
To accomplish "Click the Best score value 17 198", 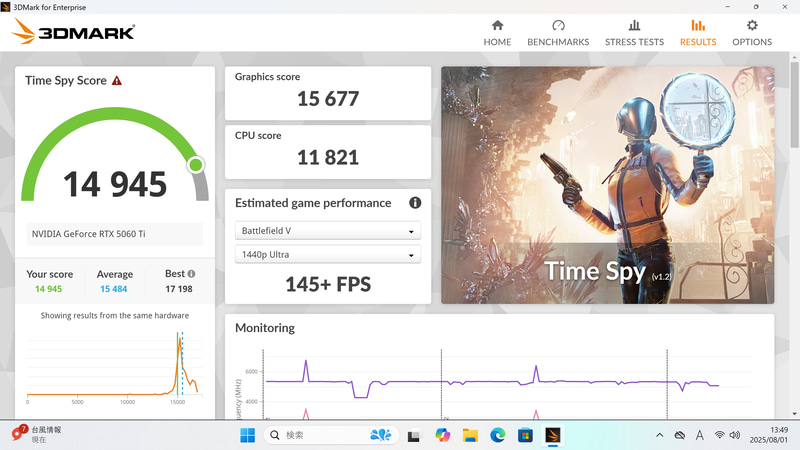I will click(179, 289).
